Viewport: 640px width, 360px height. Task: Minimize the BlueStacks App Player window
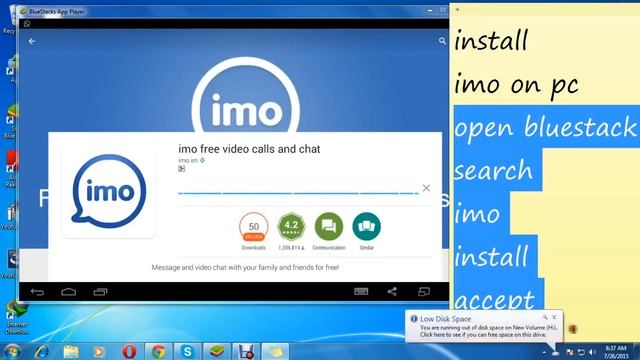pos(430,11)
